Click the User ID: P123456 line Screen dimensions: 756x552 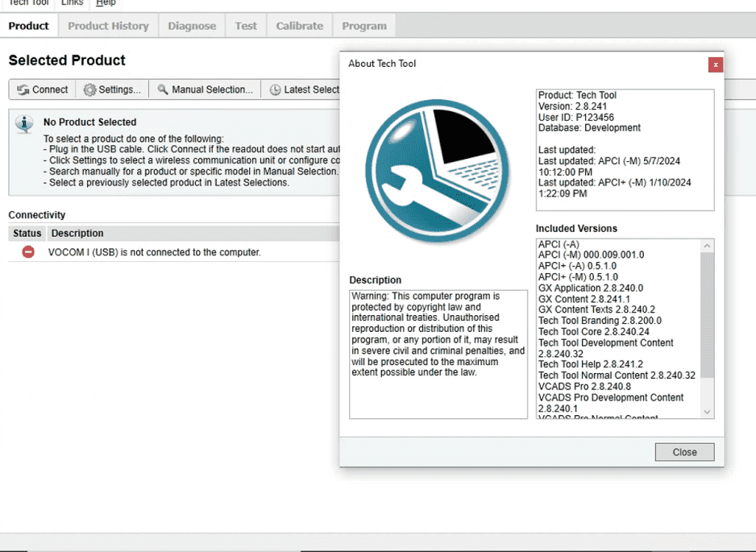[576, 117]
